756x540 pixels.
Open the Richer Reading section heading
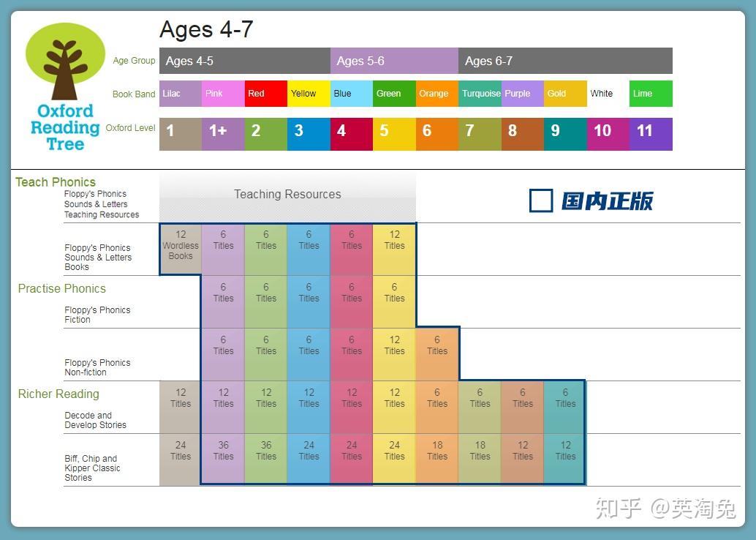tap(58, 394)
